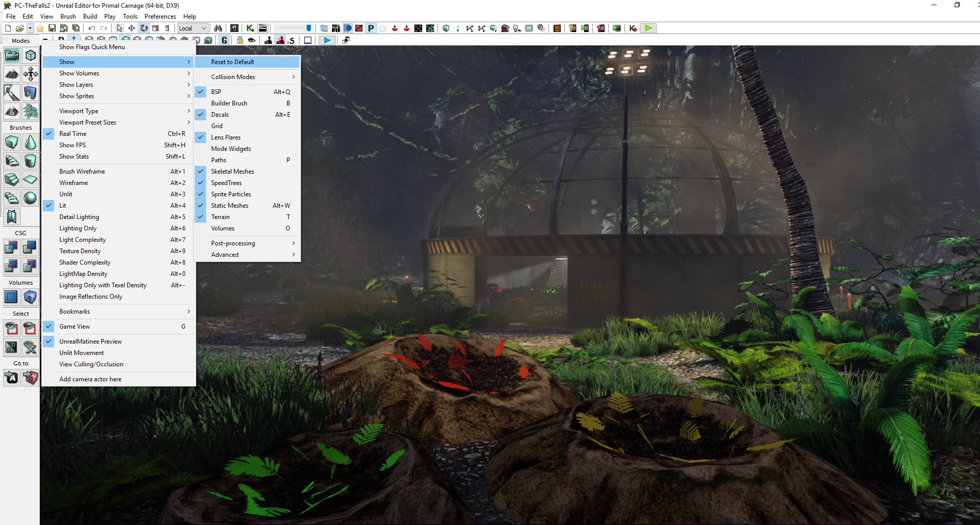Open the Preferences menu
Viewport: 980px width, 525px height.
160,17
